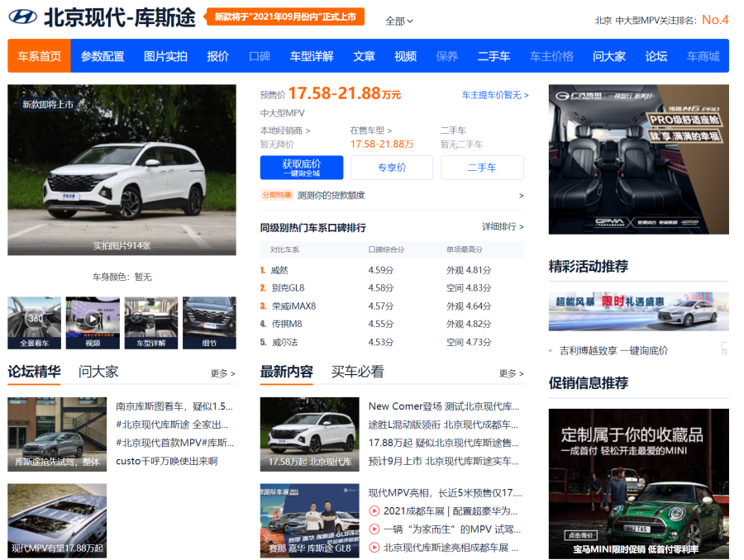Open forum post custo千呼万唤使出来啊
The height and width of the screenshot is (560, 744).
166,461
